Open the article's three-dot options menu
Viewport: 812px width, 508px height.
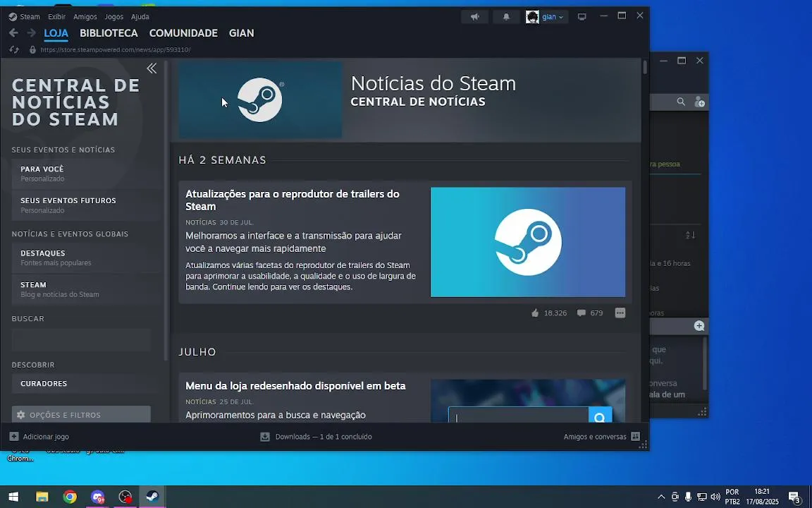pos(620,313)
